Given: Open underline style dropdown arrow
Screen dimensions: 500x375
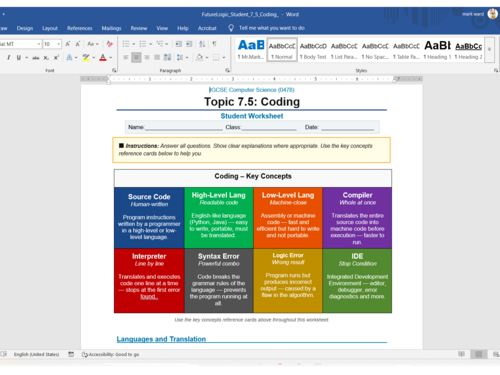Looking at the screenshot, I should click(x=26, y=58).
